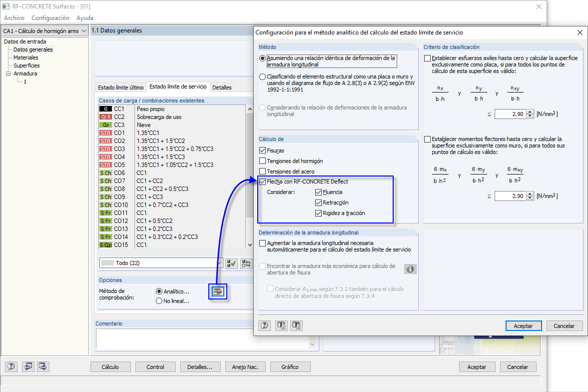This screenshot has height=392, width=588.
Task: Select Superficies in the navigator tree
Action: (x=26, y=65)
